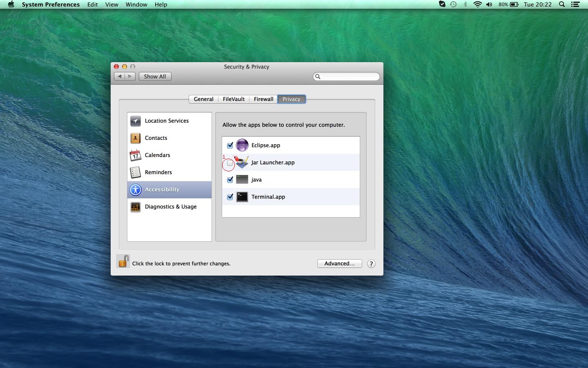
Task: Click the volume icon in menu bar
Action: (x=489, y=4)
